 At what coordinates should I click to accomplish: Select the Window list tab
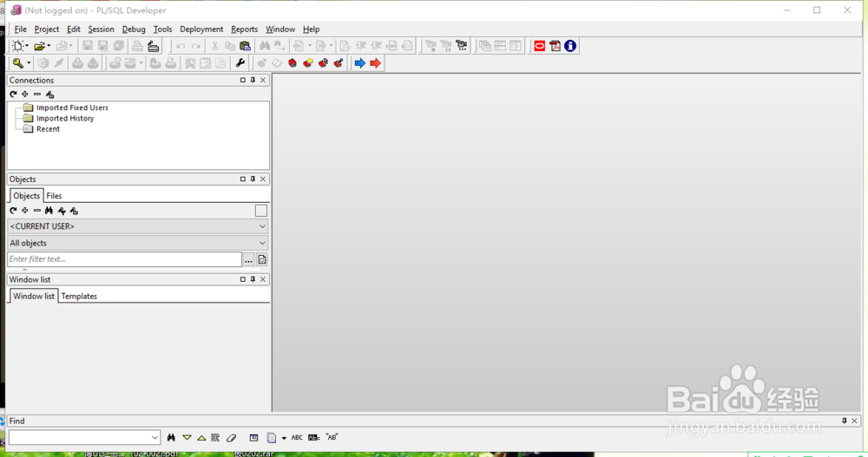coord(34,297)
